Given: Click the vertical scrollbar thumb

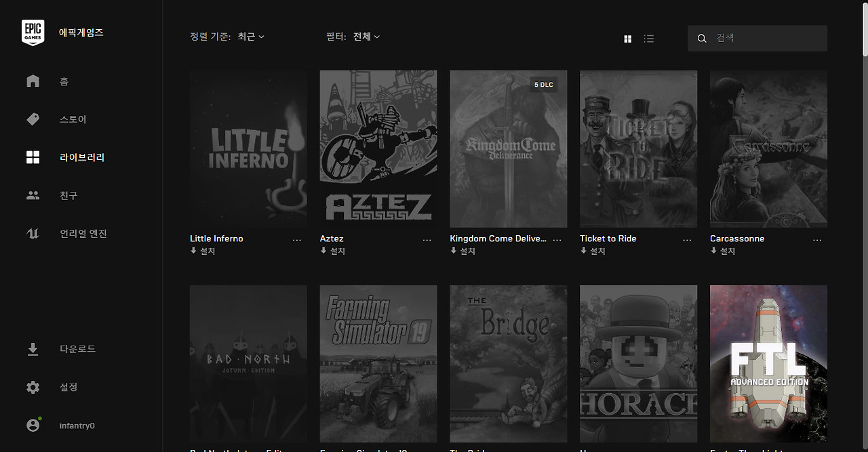Looking at the screenshot, I should click(865, 30).
